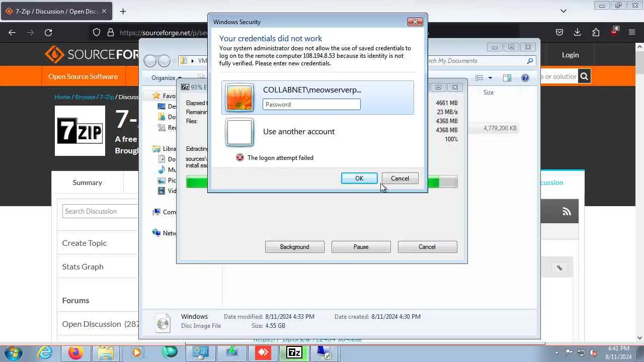Cancel the 7-Zip extraction
Image resolution: width=644 pixels, height=362 pixels.
point(427,247)
